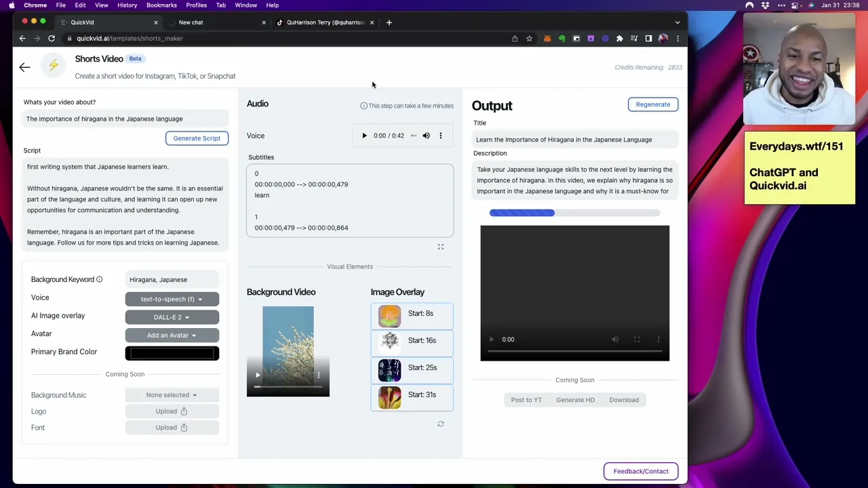Click the Background Keyword info icon
Image resolution: width=868 pixels, height=488 pixels.
pyautogui.click(x=99, y=279)
